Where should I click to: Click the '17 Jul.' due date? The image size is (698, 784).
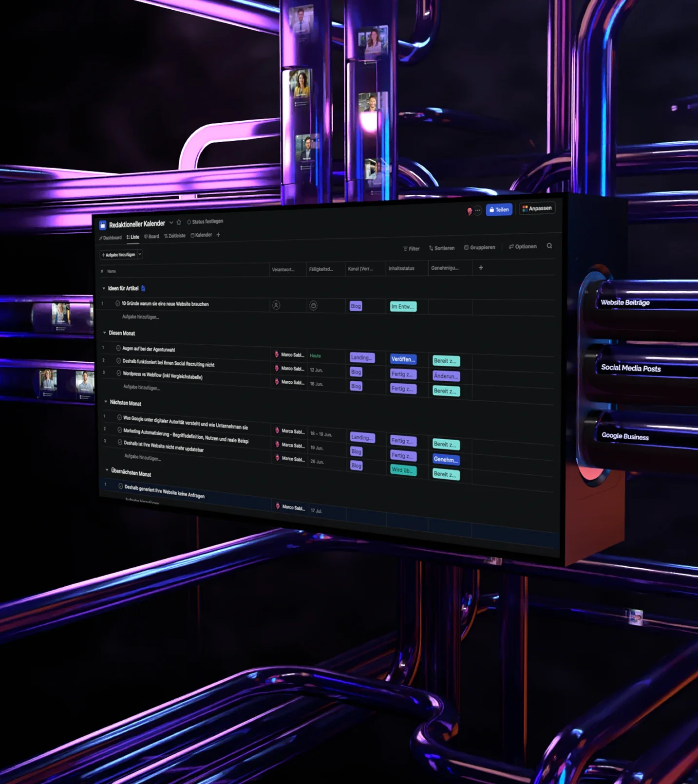tap(317, 511)
